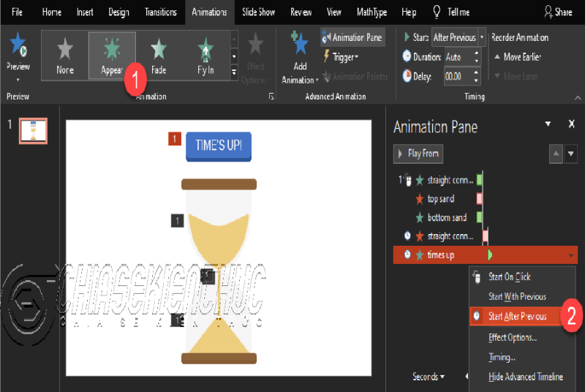Open the Animation Pane options dropdown arrow
Image resolution: width=585 pixels, height=392 pixels.
coord(548,124)
